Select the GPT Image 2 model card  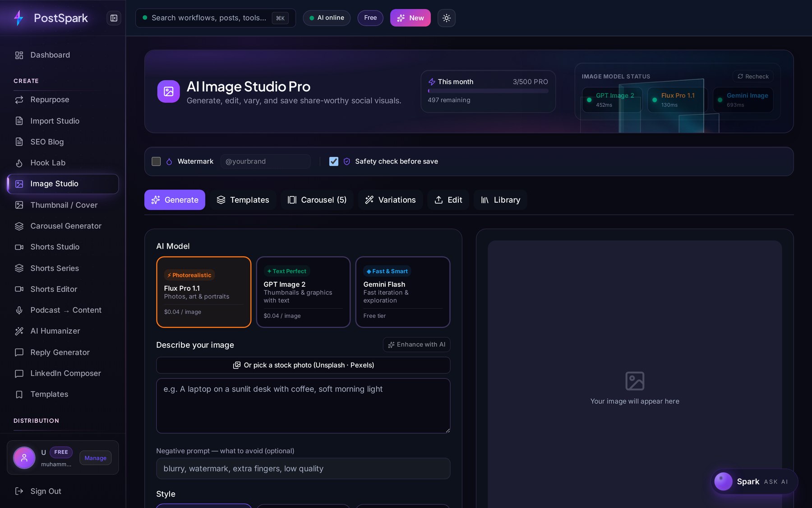[303, 292]
